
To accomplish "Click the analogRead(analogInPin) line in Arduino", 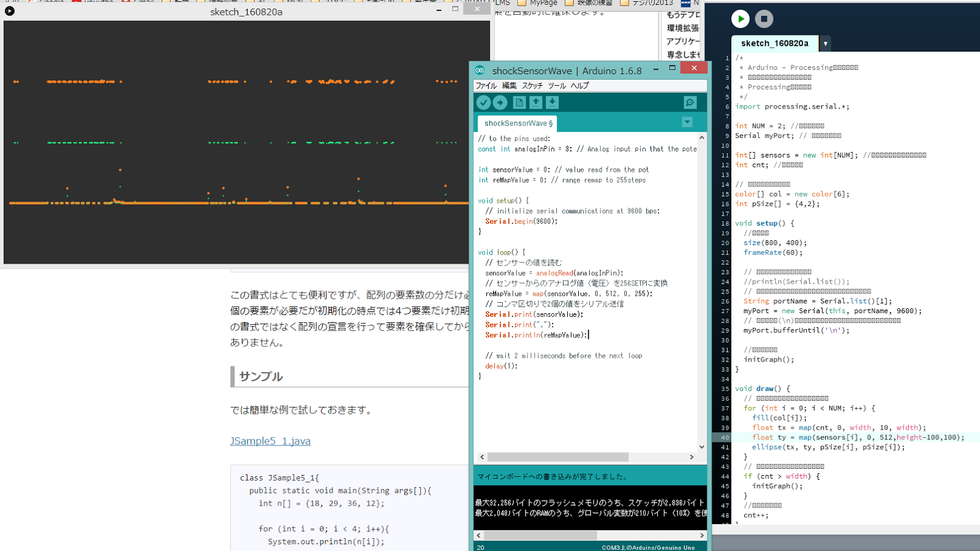I will (554, 273).
